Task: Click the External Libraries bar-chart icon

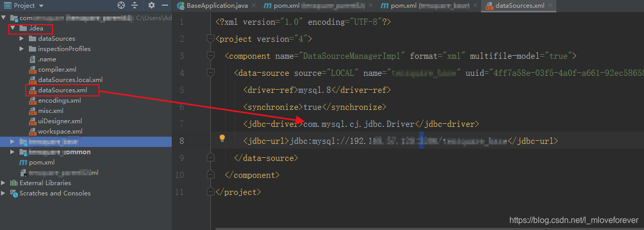Action: coord(14,183)
